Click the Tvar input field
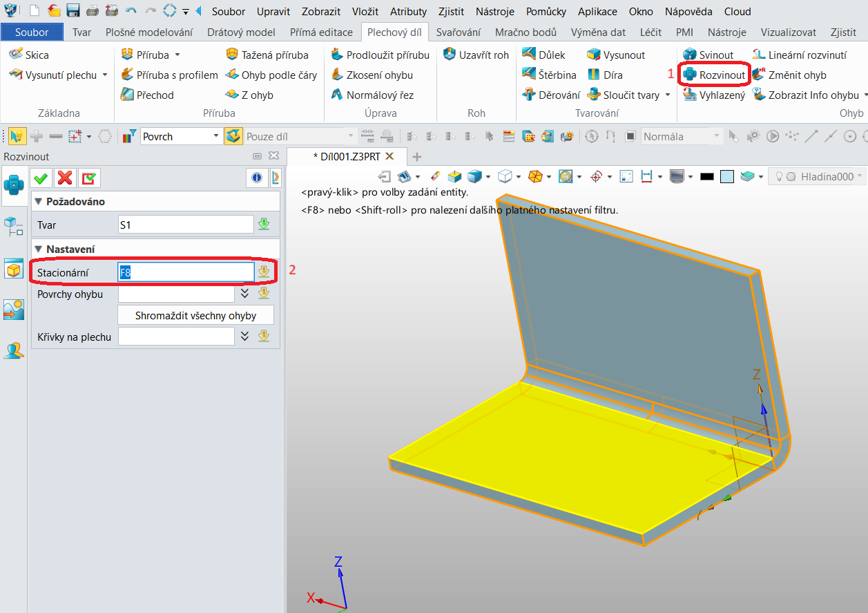 pos(186,225)
